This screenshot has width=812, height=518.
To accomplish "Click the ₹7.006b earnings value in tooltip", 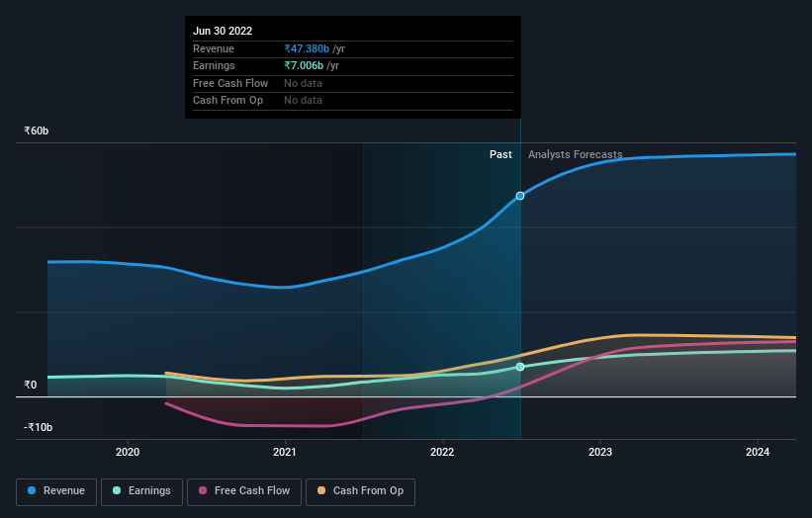I will point(304,65).
